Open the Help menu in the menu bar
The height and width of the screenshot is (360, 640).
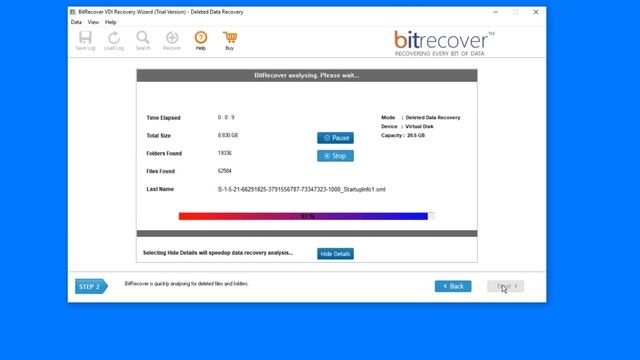[111, 22]
